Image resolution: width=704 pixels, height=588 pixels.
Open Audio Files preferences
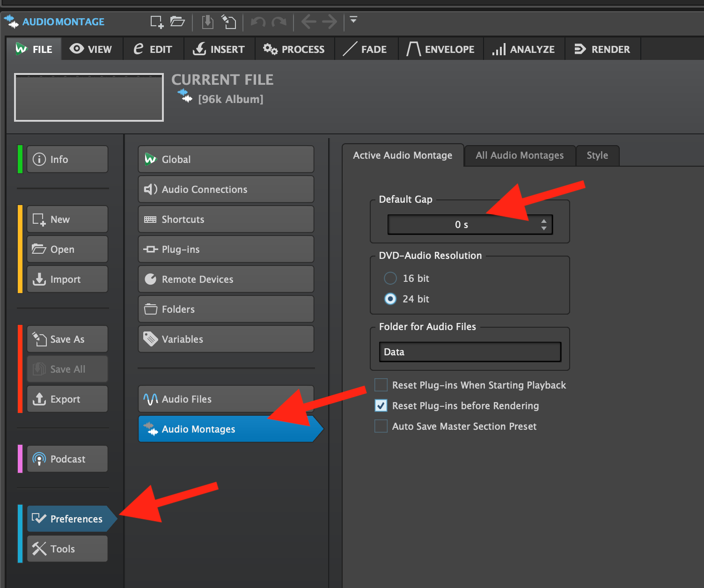[226, 399]
